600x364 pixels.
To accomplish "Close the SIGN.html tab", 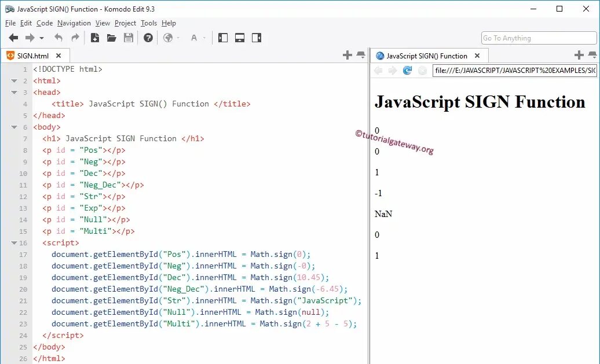I will [58, 56].
